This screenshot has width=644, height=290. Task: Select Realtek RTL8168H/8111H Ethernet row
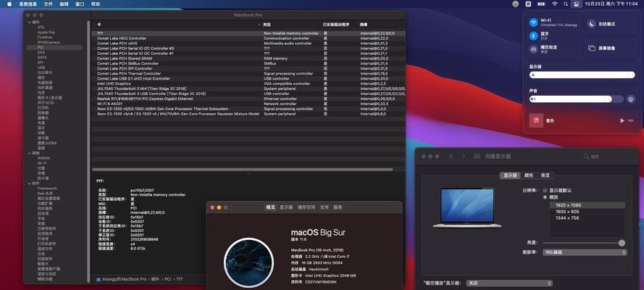[x=248, y=99]
